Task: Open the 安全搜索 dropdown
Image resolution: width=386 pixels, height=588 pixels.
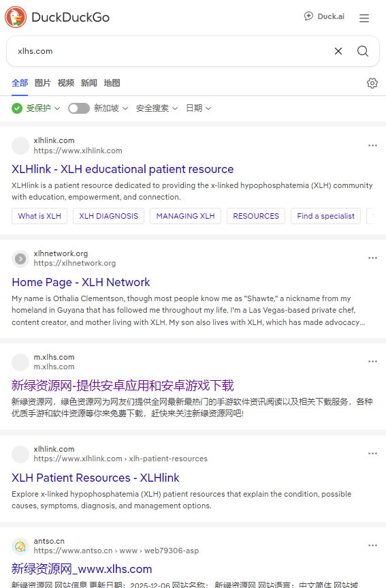Action: coord(157,108)
